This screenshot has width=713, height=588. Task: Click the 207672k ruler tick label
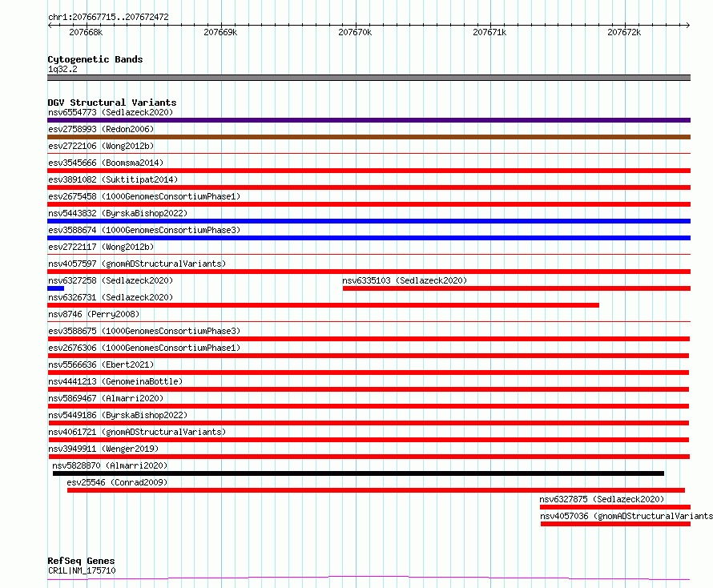(624, 32)
